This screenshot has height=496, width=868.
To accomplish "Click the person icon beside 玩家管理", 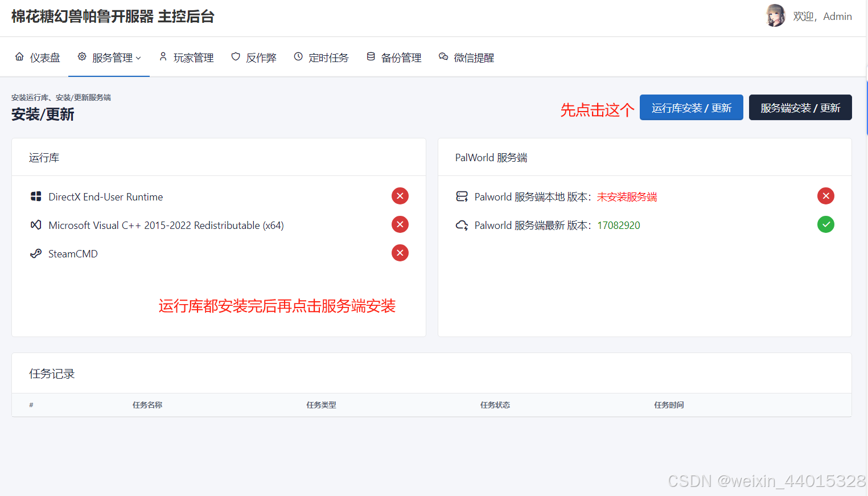I will pos(163,57).
